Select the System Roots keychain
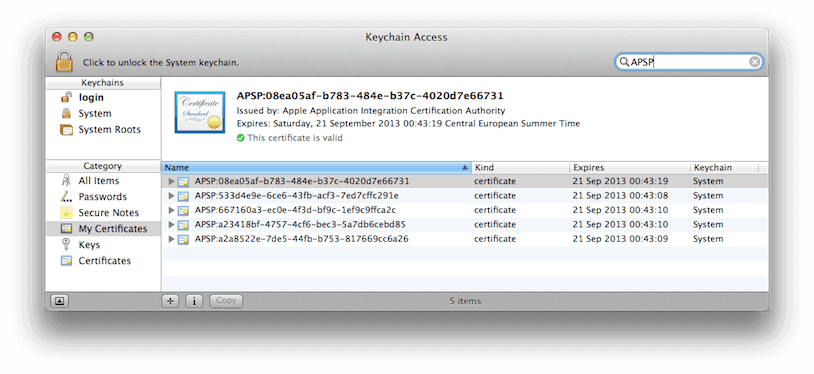814x374 pixels. tap(109, 129)
